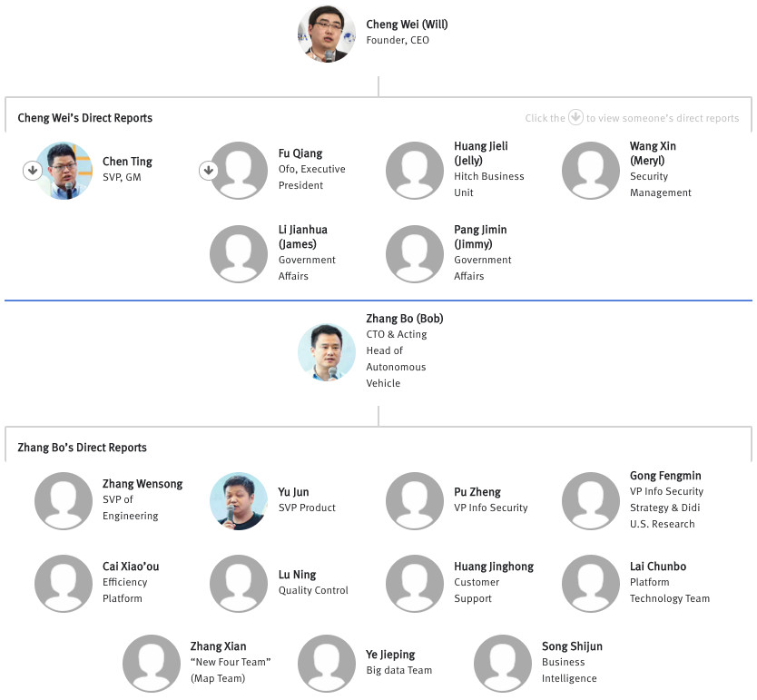Expand Chen Ting's direct reports arrow
Viewport: 757px width, 700px height.
click(33, 171)
